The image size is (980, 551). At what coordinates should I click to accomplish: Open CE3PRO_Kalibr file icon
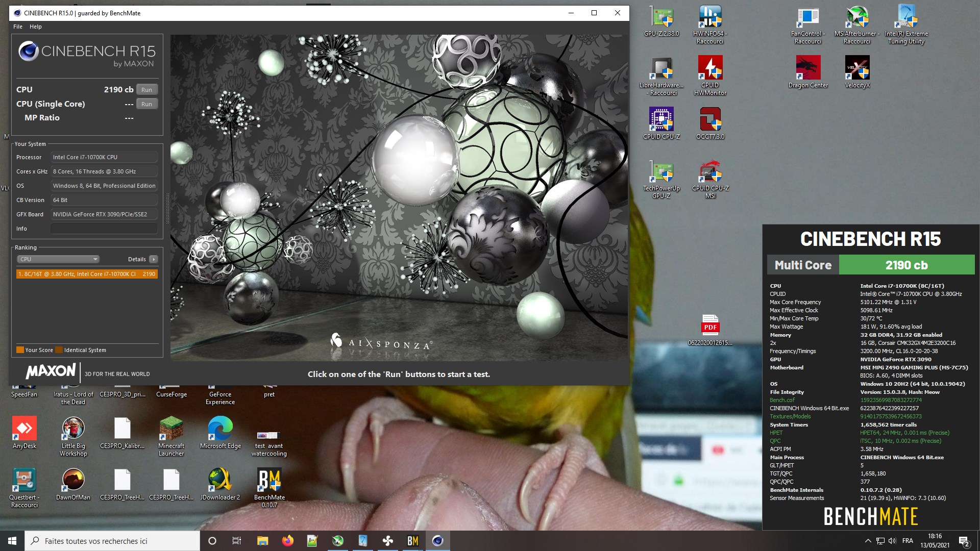point(122,433)
